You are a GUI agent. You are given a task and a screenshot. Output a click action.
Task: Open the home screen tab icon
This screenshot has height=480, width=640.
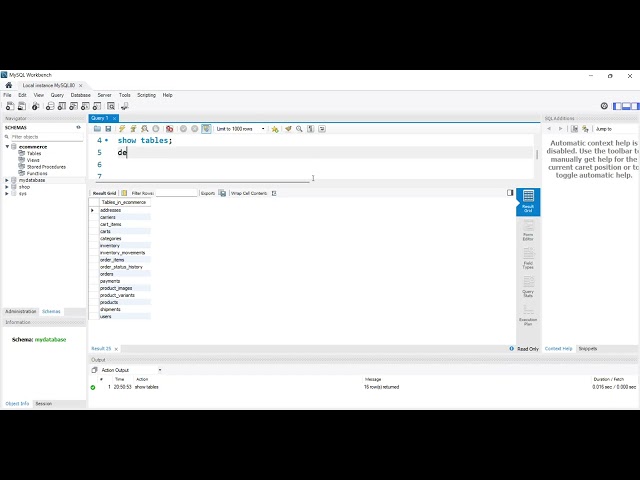point(9,85)
